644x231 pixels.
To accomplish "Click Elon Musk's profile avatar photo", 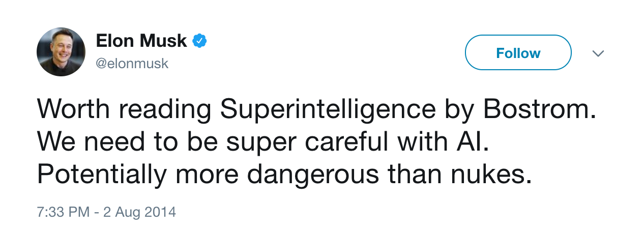I will (x=61, y=52).
